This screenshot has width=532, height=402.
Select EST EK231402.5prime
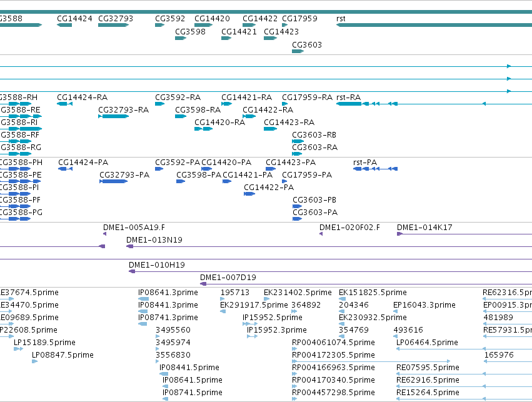[x=298, y=293]
